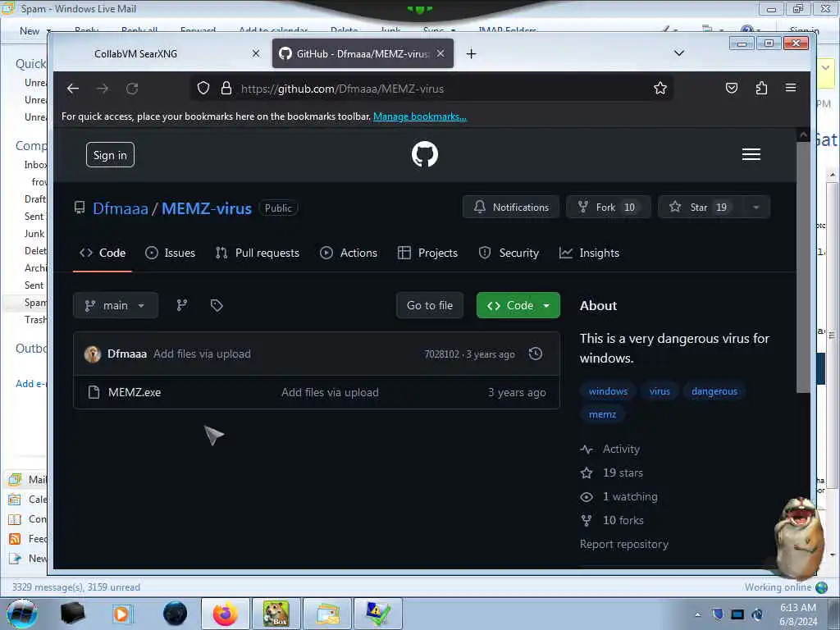Image resolution: width=840 pixels, height=630 pixels.
Task: Open the tracking protection shield icon
Action: 203,89
